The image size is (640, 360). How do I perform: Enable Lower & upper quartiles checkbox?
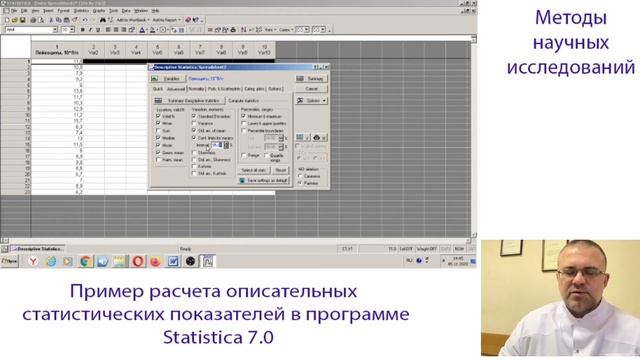pyautogui.click(x=244, y=123)
